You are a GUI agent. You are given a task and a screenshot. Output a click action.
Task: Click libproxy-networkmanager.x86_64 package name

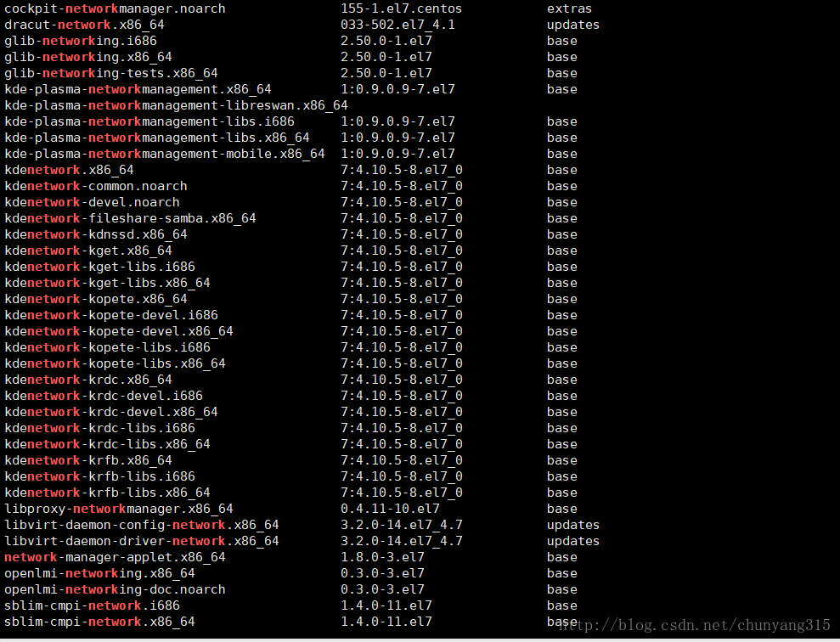coord(118,509)
